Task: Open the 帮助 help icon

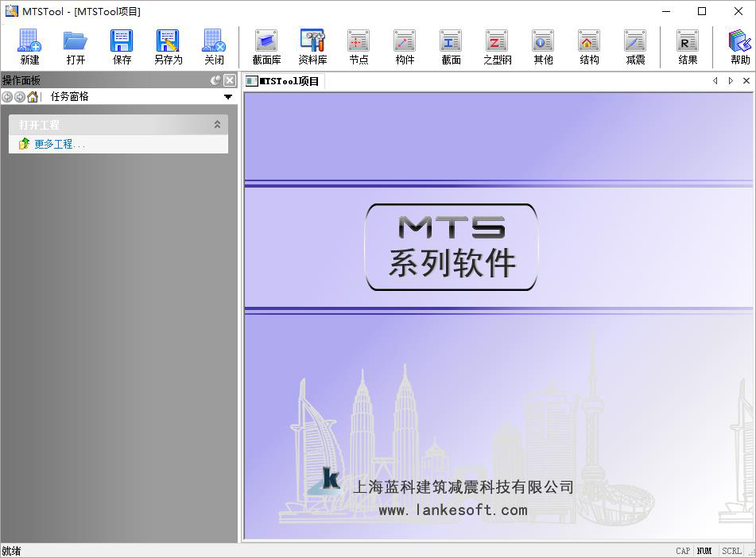Action: coord(739,47)
